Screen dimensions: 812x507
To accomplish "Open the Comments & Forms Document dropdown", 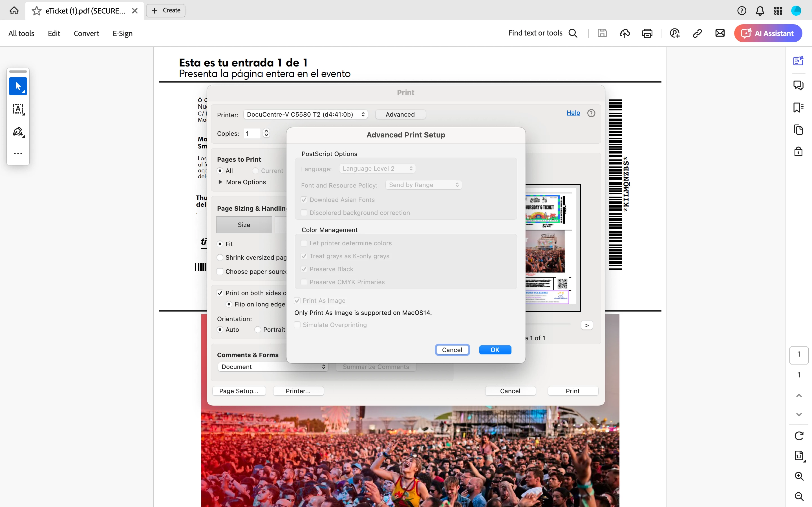I will point(272,367).
